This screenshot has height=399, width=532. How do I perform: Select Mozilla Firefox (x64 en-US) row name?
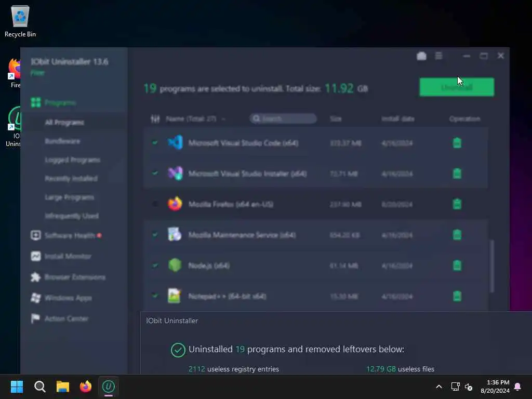231,204
